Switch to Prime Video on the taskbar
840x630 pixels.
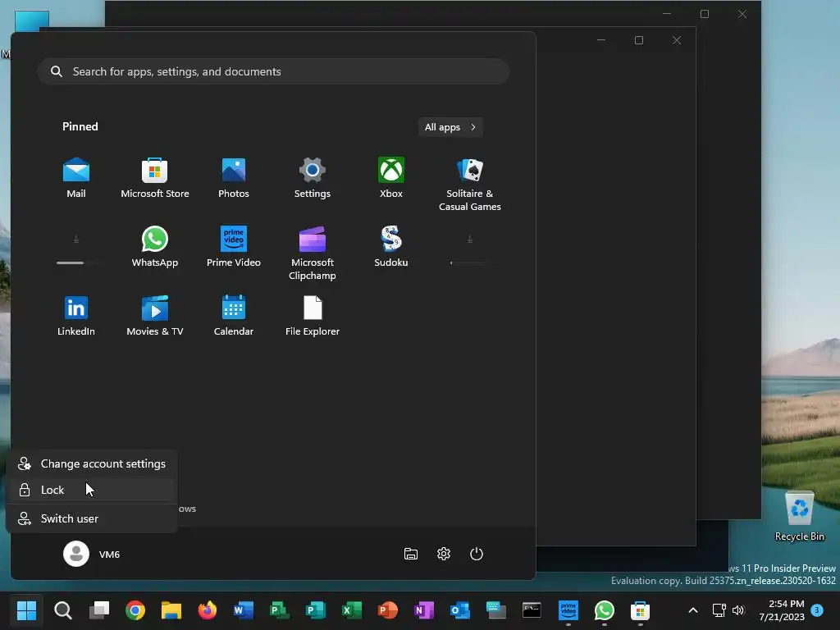pyautogui.click(x=568, y=610)
